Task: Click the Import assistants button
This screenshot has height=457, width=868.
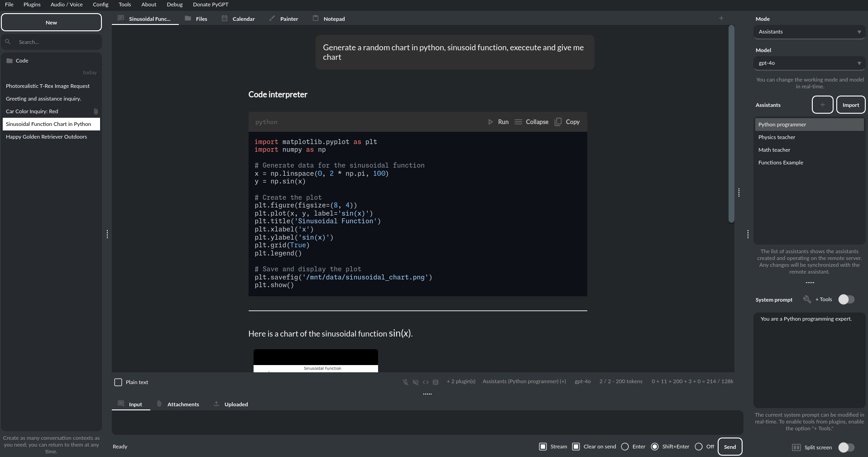Action: 850,105
